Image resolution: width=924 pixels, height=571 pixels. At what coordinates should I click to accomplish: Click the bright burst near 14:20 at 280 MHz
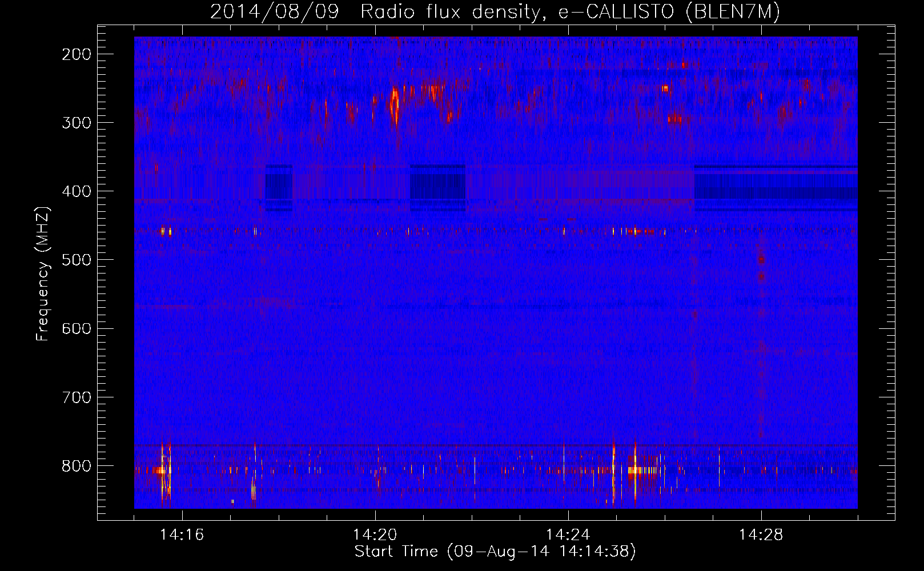[x=395, y=106]
